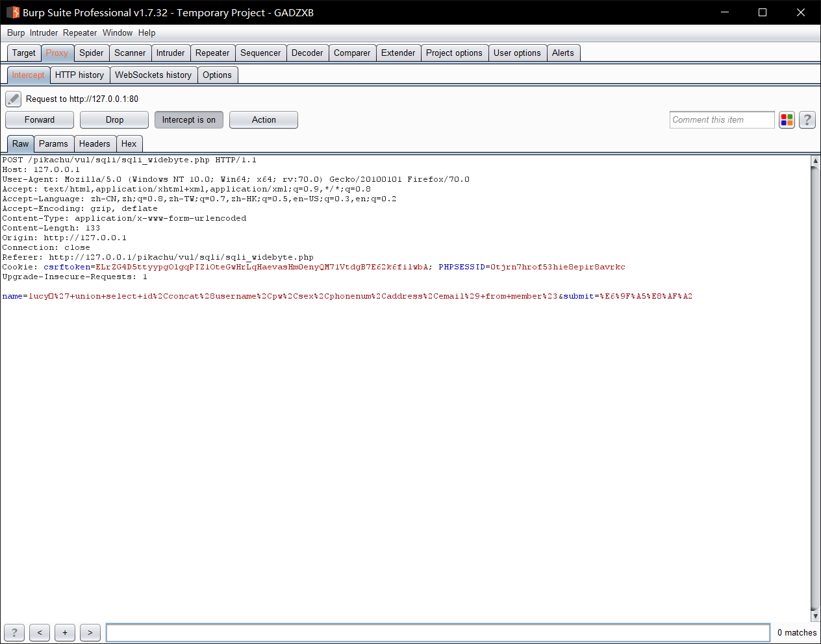
Task: Open the User options tab
Action: pos(517,53)
